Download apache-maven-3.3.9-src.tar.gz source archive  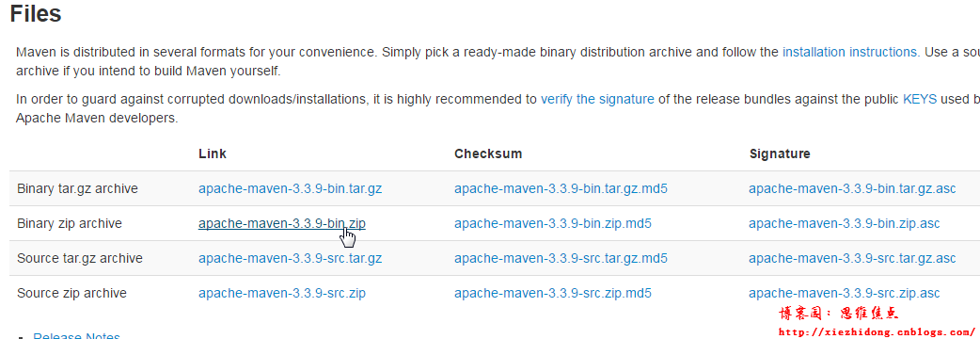click(290, 258)
